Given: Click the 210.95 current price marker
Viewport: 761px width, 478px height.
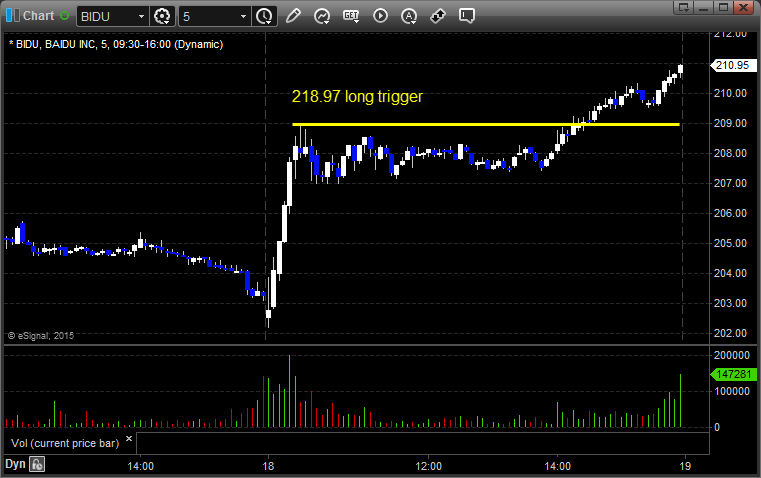Looking at the screenshot, I should (x=733, y=65).
